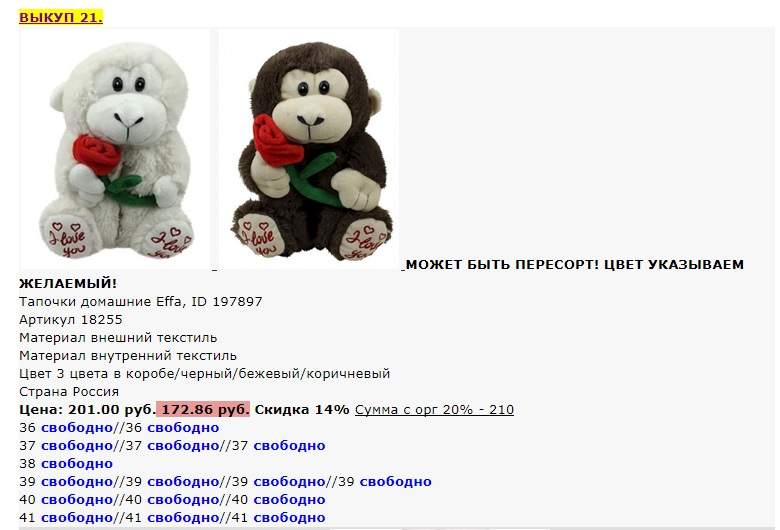The image size is (780, 530).
Task: Select second size 41 свободно slot
Action: click(x=183, y=518)
